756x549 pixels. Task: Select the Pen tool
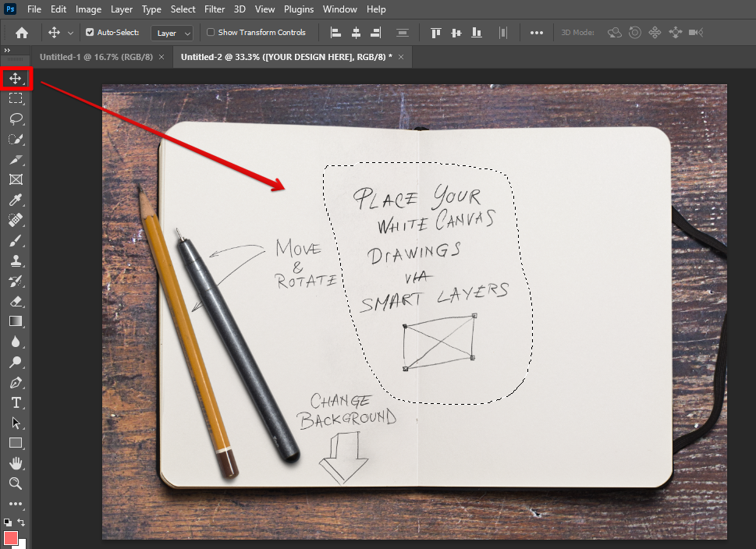point(16,382)
